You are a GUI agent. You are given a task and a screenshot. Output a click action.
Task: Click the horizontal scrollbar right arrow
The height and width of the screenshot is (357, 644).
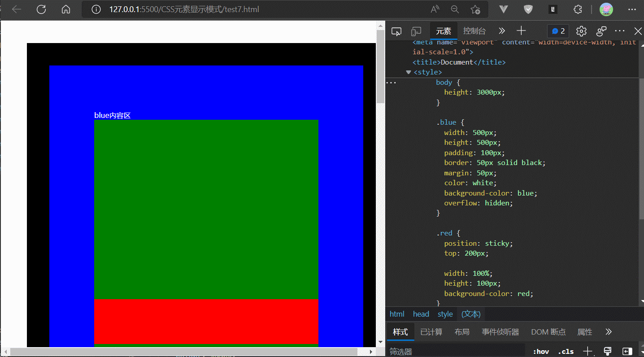coord(370,352)
